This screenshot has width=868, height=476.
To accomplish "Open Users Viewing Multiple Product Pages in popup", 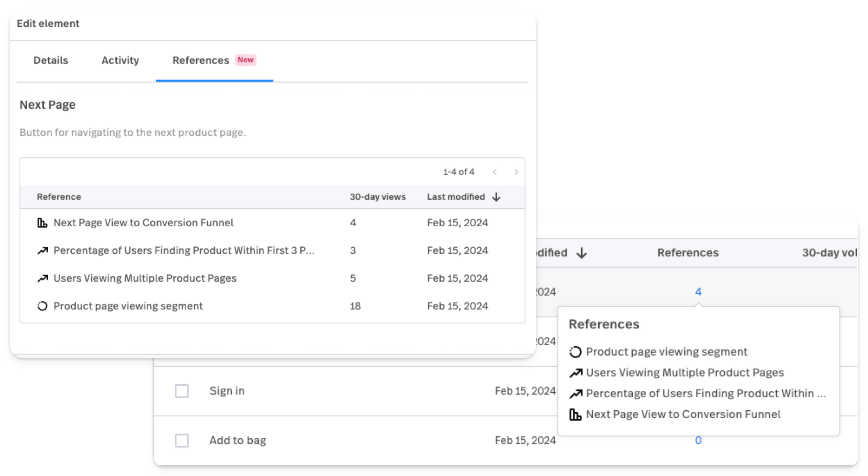I will pyautogui.click(x=685, y=373).
